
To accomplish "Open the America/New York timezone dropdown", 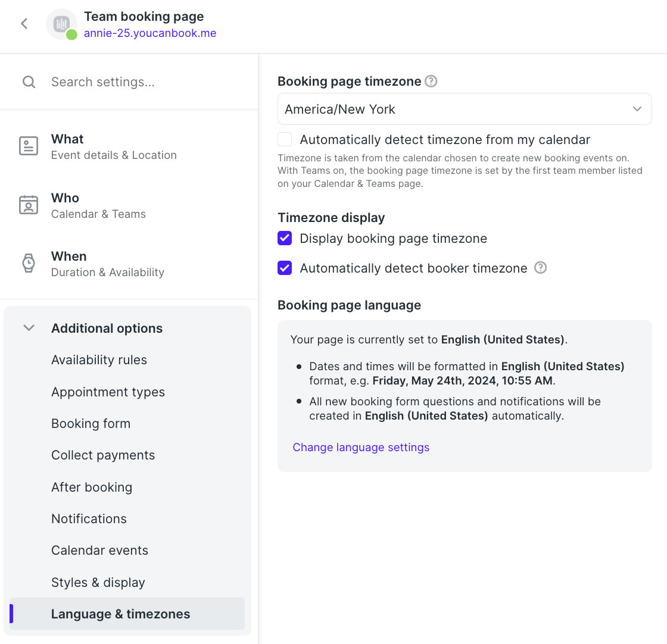I will (465, 109).
